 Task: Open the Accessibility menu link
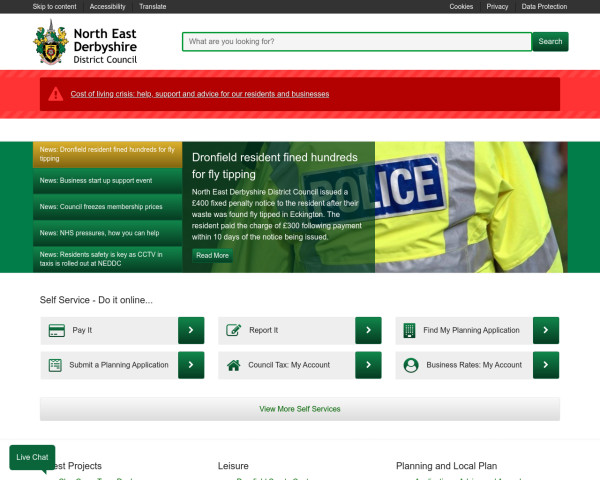(107, 6)
